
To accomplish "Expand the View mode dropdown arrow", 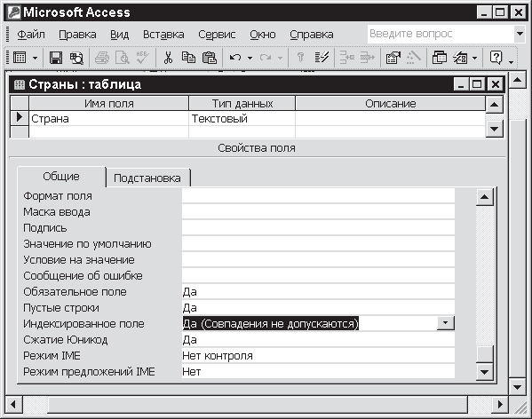I will pyautogui.click(x=35, y=58).
